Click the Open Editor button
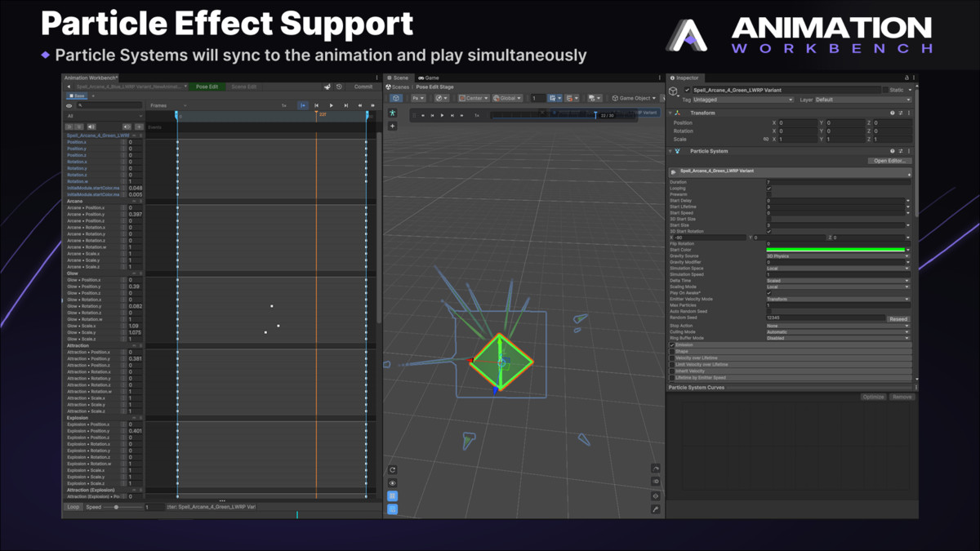 tap(889, 161)
